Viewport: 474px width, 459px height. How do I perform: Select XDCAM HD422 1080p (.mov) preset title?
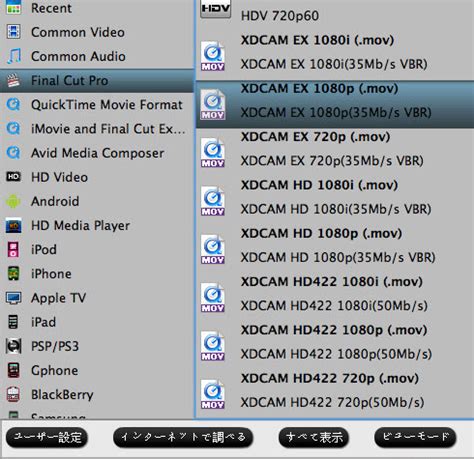tap(334, 330)
